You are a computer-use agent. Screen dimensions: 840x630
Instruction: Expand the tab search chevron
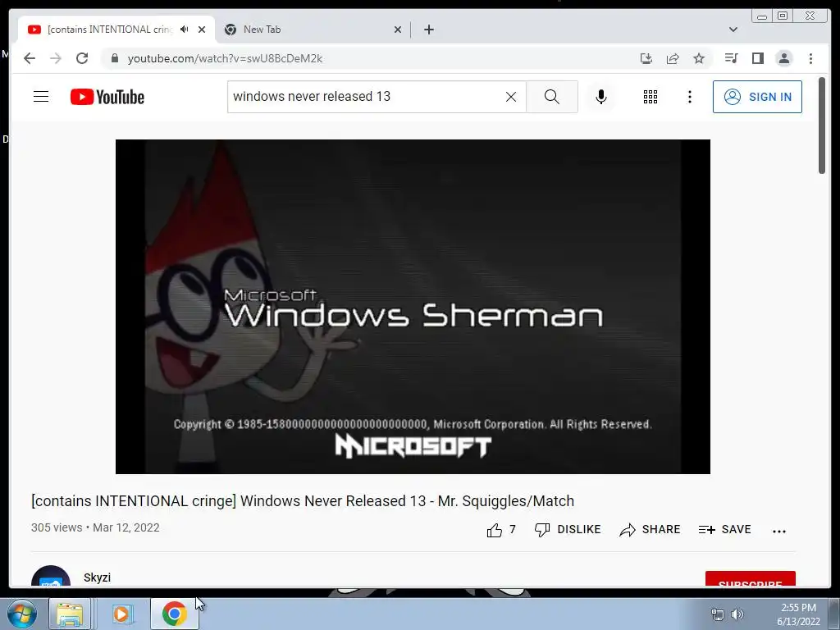[733, 30]
